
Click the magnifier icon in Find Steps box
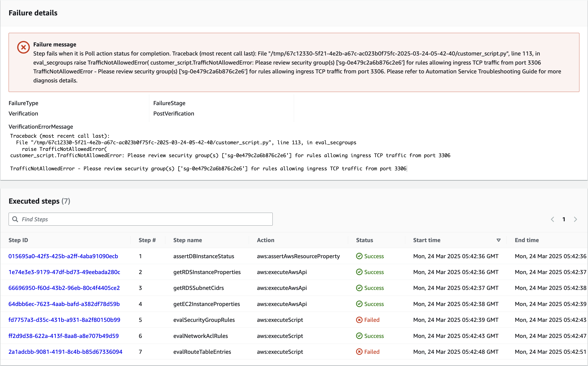[15, 219]
